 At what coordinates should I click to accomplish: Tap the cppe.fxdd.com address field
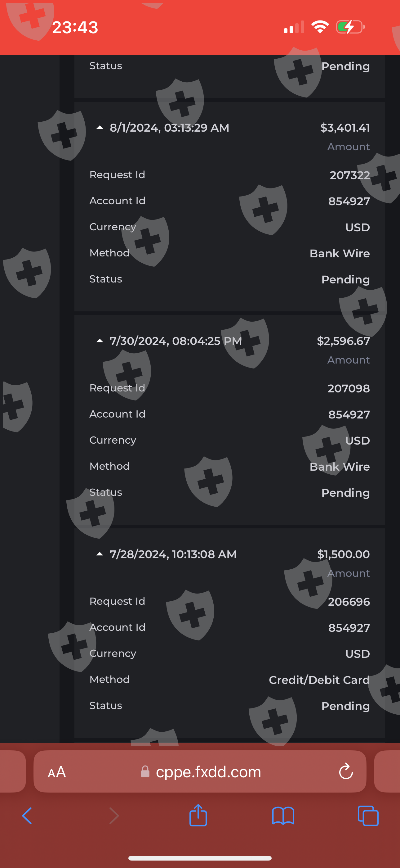[x=208, y=772]
